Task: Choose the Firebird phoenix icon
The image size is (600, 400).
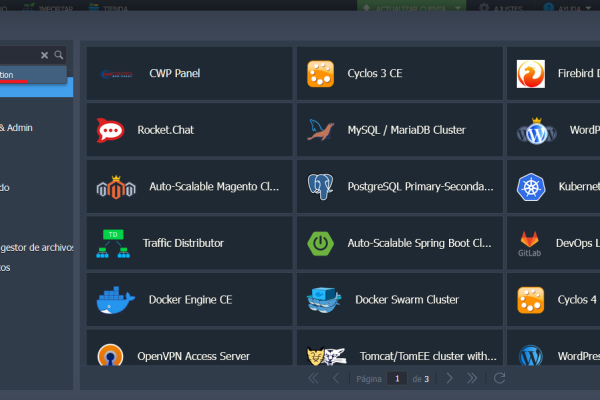Action: [531, 74]
